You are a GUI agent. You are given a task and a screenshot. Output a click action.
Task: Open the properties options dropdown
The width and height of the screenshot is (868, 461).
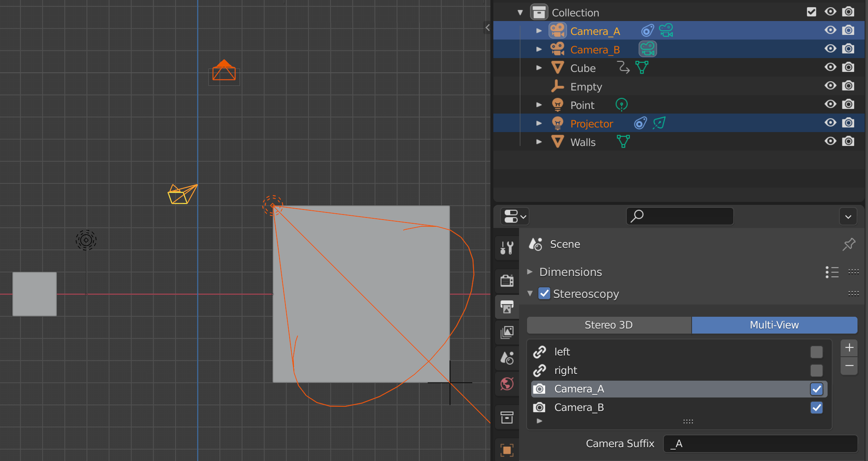pos(848,217)
